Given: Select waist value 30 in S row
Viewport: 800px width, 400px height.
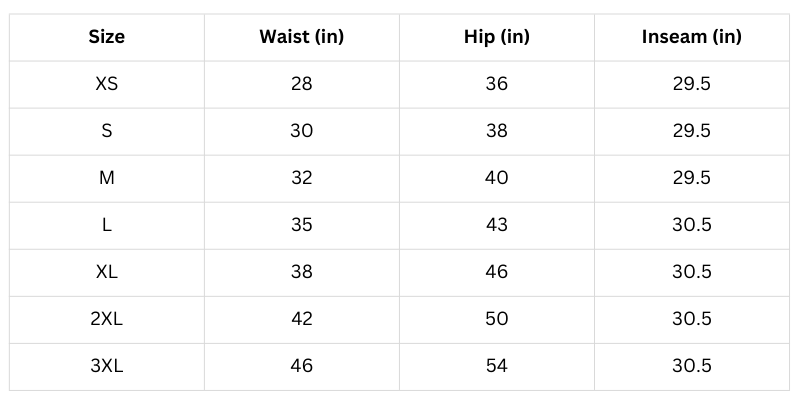Looking at the screenshot, I should pyautogui.click(x=301, y=131).
